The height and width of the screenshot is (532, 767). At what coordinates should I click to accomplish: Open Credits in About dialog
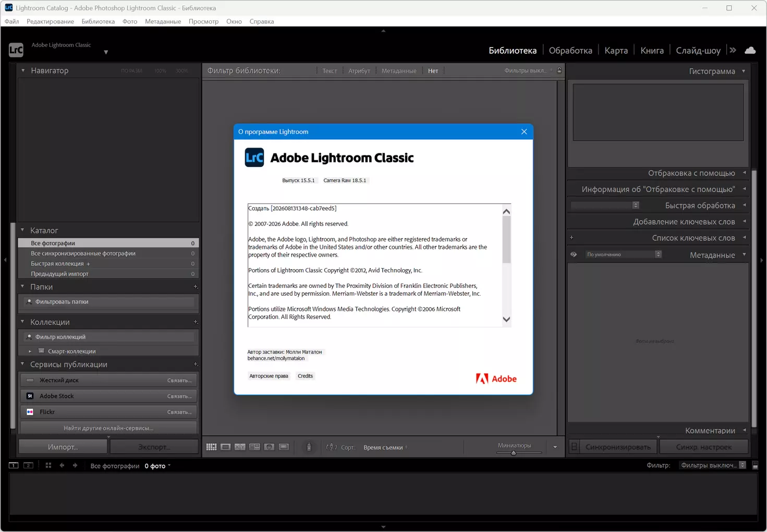[x=305, y=376]
